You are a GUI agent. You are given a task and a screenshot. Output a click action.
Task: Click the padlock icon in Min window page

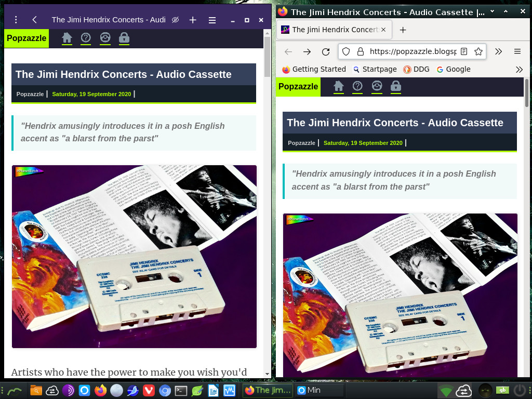tap(124, 38)
